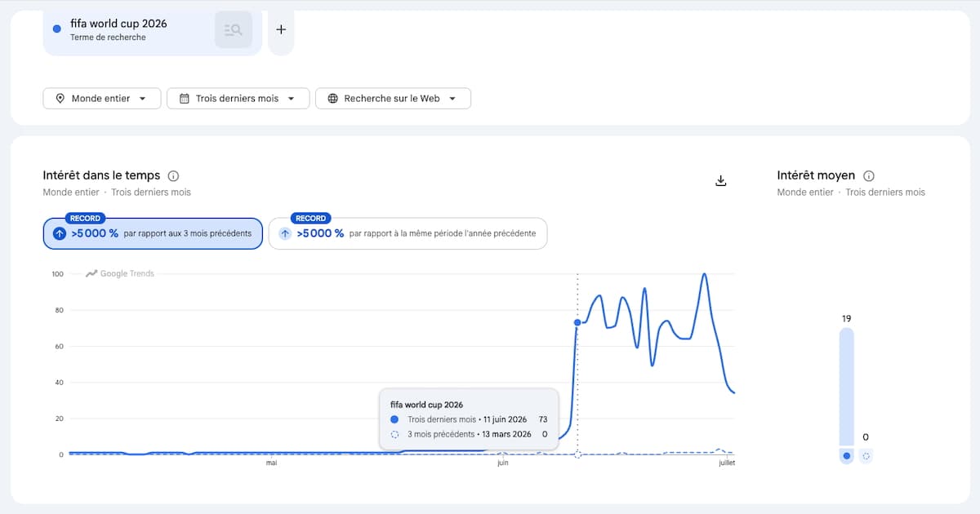Click the search term explore icon
This screenshot has width=980, height=514.
(234, 30)
